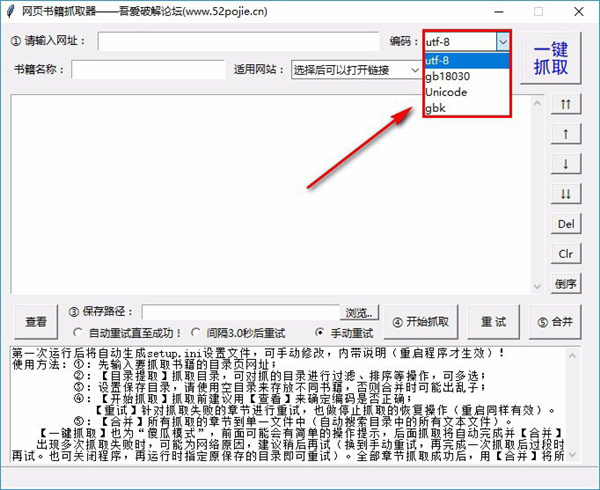This screenshot has width=600, height=490.
Task: Click the feather app icon in title bar
Action: [x=11, y=11]
